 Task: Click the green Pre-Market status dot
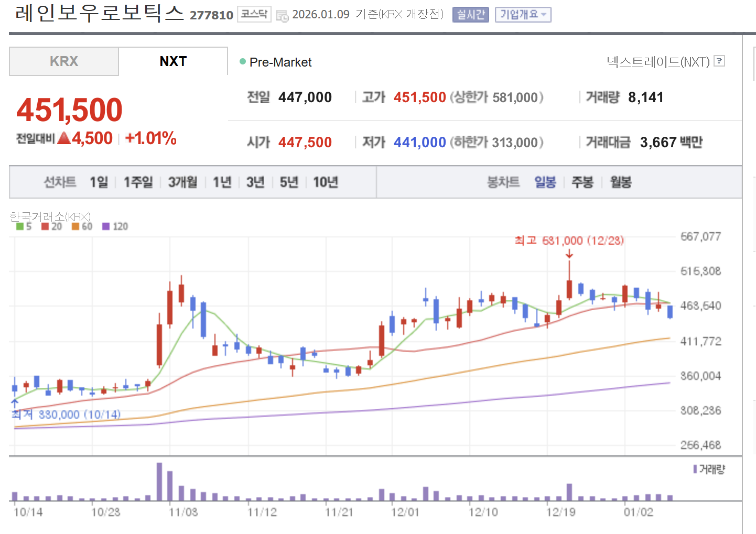pos(243,61)
